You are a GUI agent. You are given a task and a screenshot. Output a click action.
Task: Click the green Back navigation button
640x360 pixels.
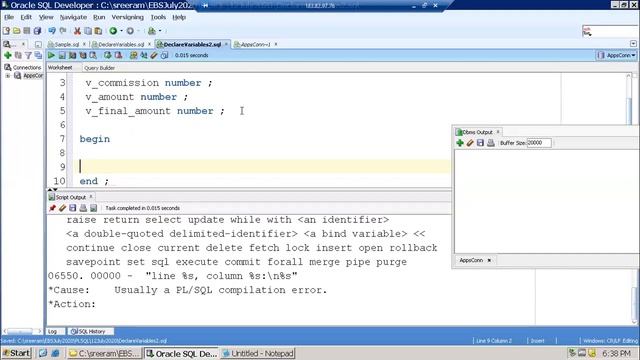113,31
